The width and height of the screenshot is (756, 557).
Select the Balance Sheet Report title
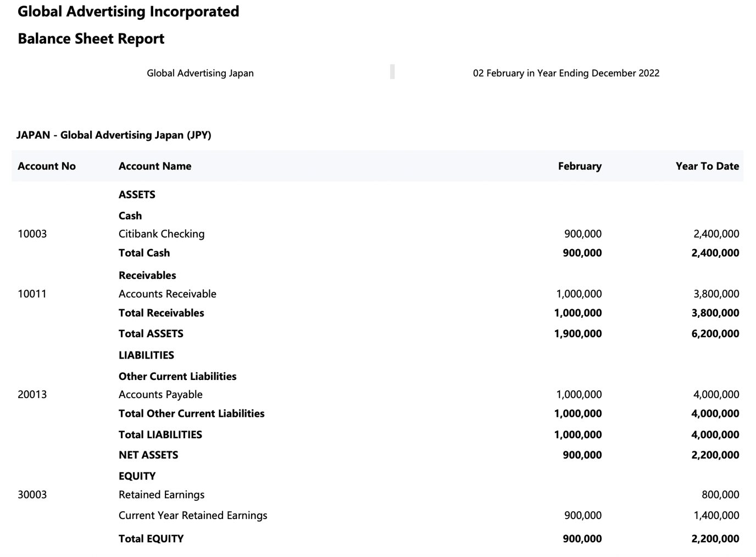click(x=91, y=38)
